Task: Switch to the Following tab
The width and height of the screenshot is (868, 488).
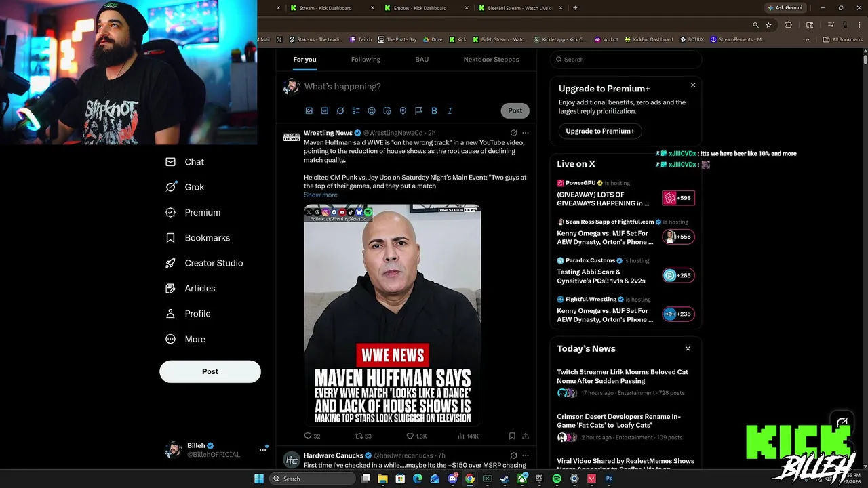Action: pyautogui.click(x=366, y=60)
